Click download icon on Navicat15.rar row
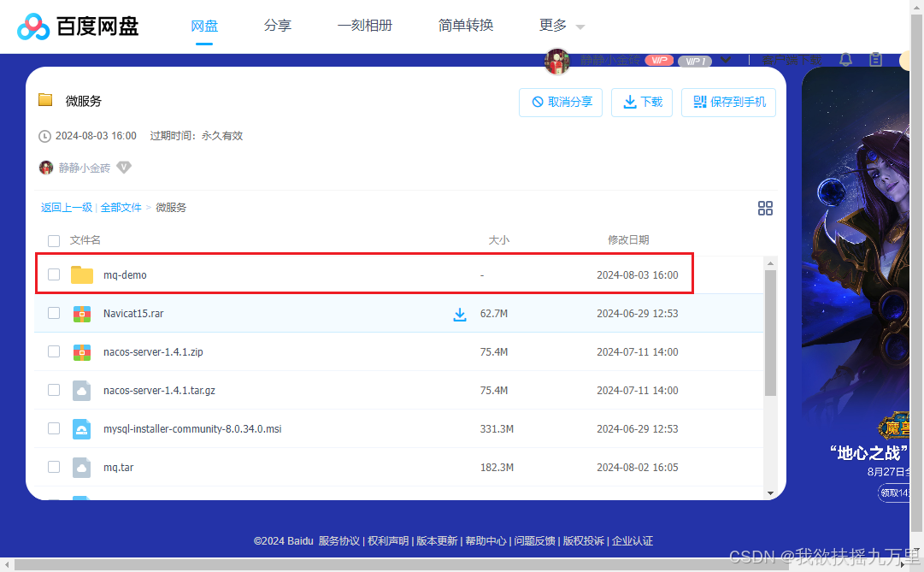This screenshot has height=572, width=924. pyautogui.click(x=460, y=315)
